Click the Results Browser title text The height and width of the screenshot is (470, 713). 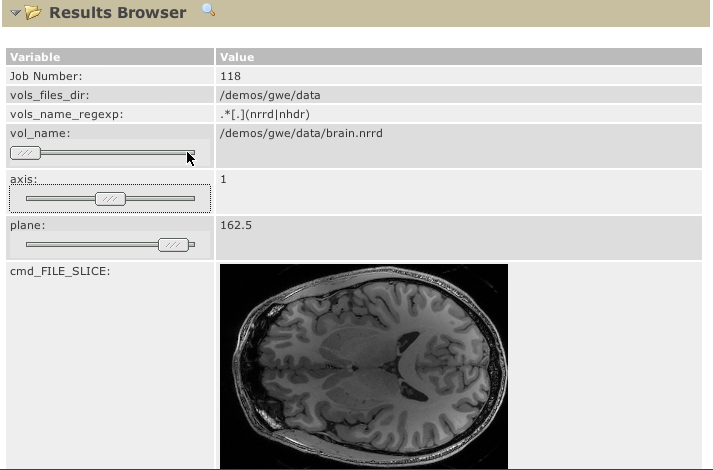pos(117,13)
